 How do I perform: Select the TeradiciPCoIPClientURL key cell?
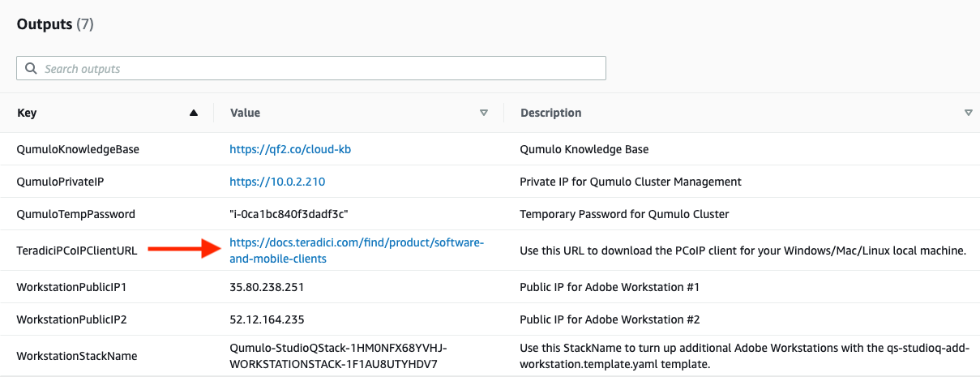pos(77,251)
